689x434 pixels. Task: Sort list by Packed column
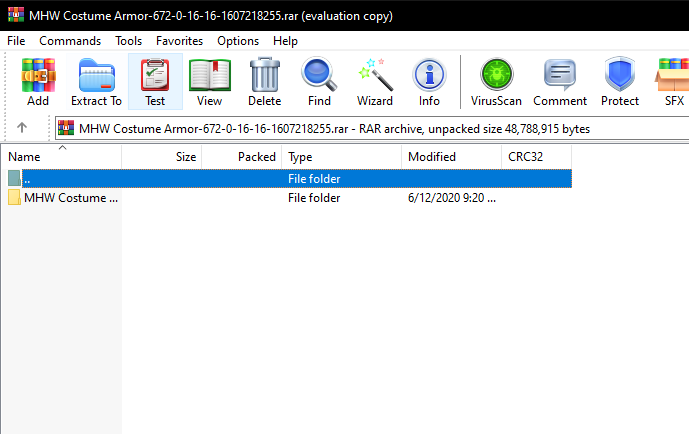click(x=242, y=157)
